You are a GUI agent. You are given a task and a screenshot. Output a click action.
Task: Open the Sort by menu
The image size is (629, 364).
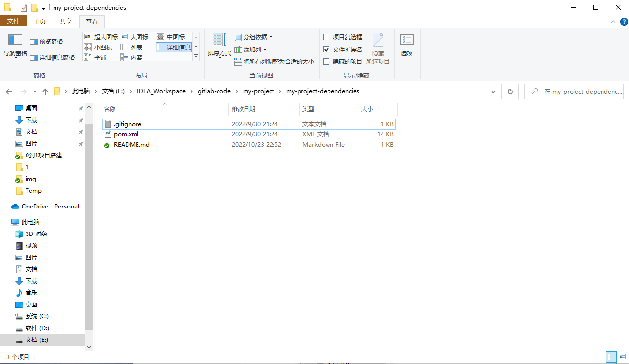click(x=219, y=47)
